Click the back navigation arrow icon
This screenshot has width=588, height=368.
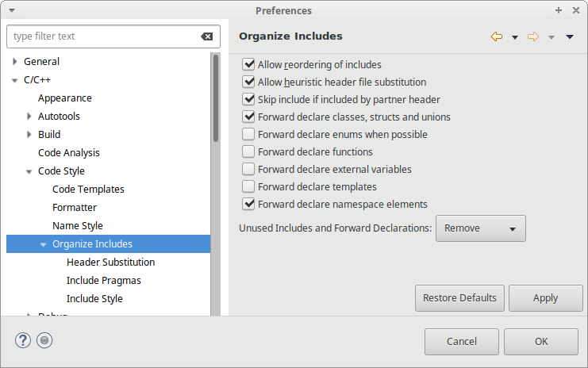coord(497,36)
